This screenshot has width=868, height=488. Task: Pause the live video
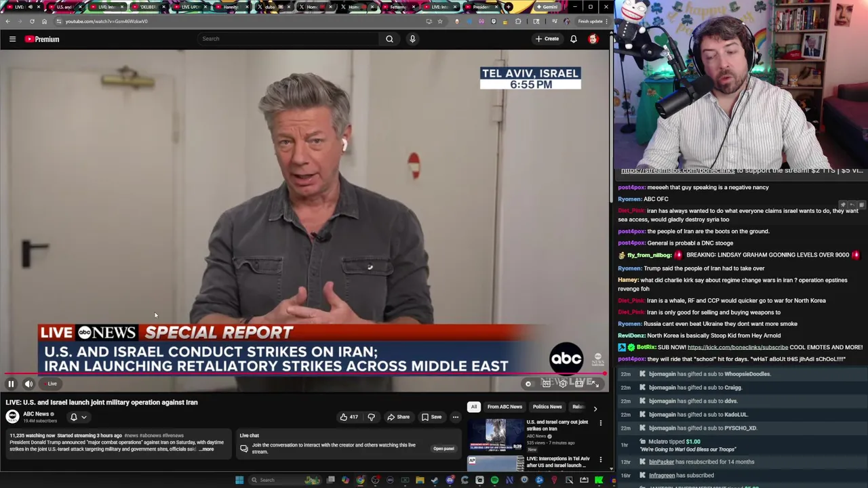pos(11,384)
